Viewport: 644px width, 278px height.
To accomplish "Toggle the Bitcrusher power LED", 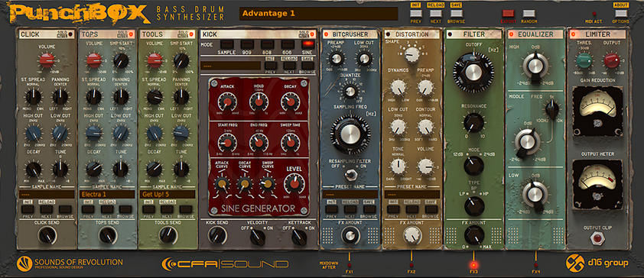I will pos(327,34).
